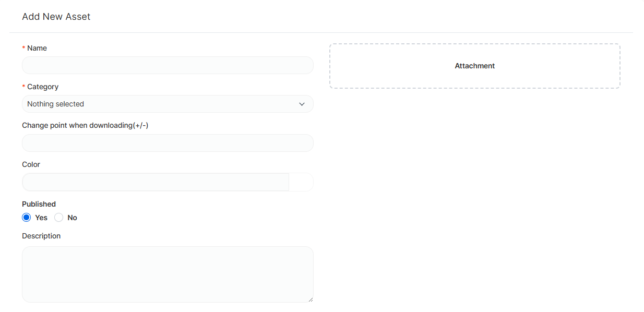
Task: Select the Yes radio button under Published
Action: [x=27, y=218]
